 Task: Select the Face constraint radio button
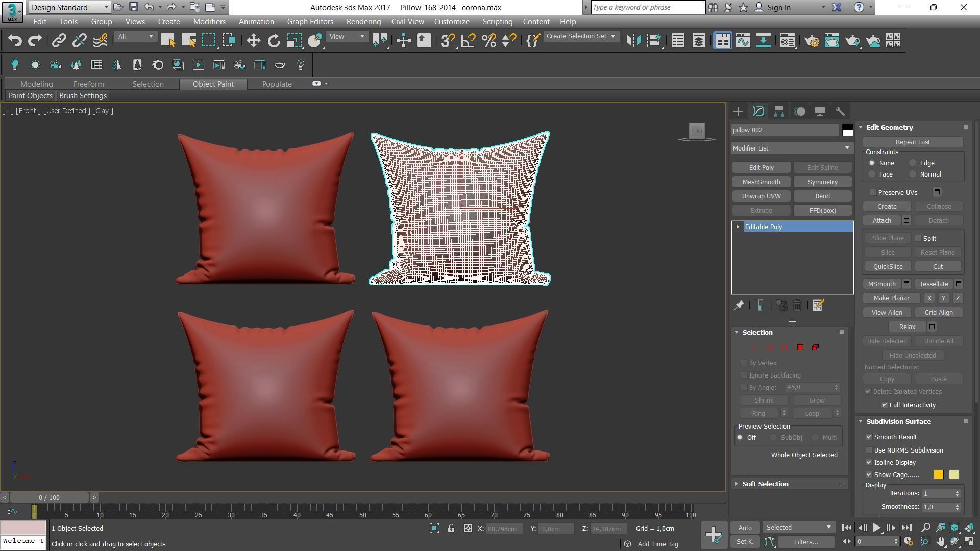point(872,174)
